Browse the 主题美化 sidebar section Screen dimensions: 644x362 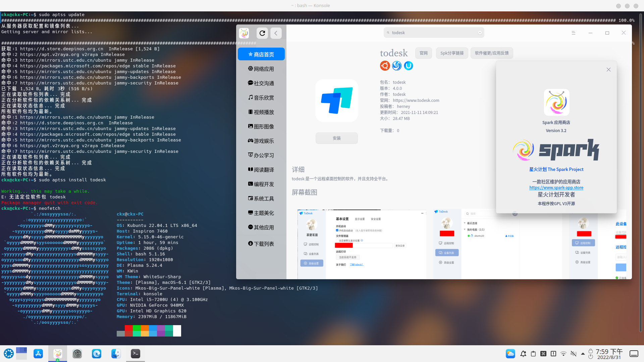click(261, 213)
